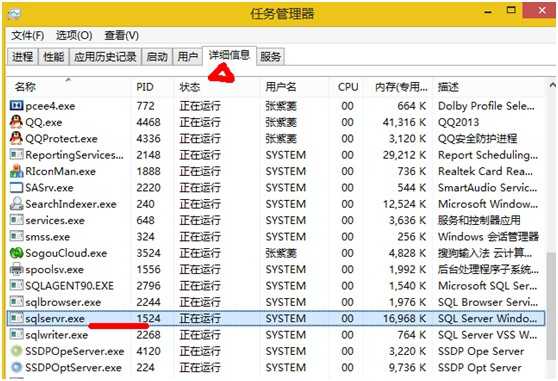Click the sqlwriter.exe icon
The height and width of the screenshot is (381, 558).
pos(16,335)
